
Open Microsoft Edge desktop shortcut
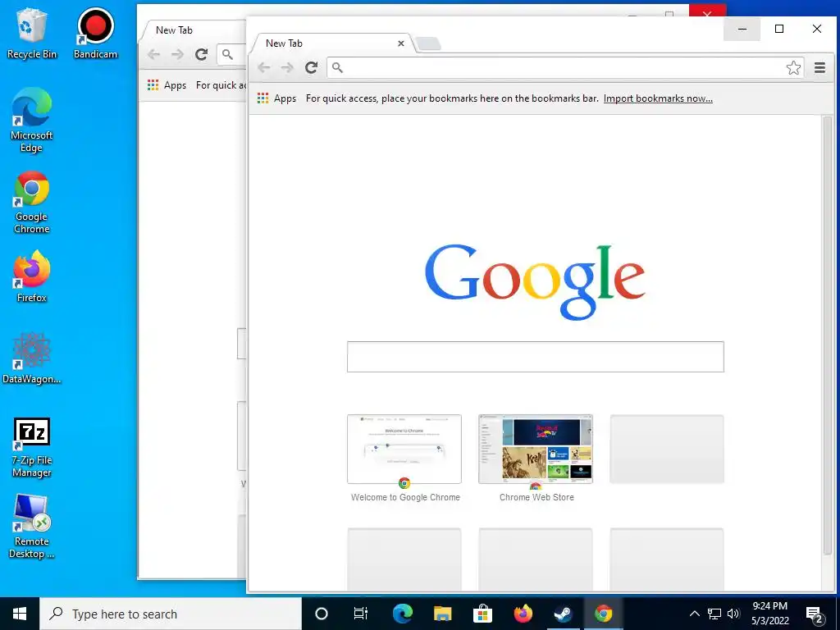[32, 121]
